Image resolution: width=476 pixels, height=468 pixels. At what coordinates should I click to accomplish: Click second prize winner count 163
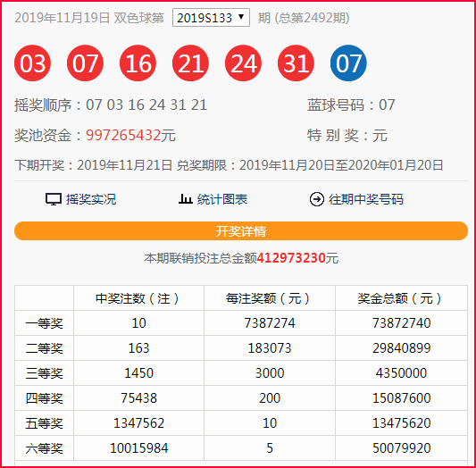[138, 348]
